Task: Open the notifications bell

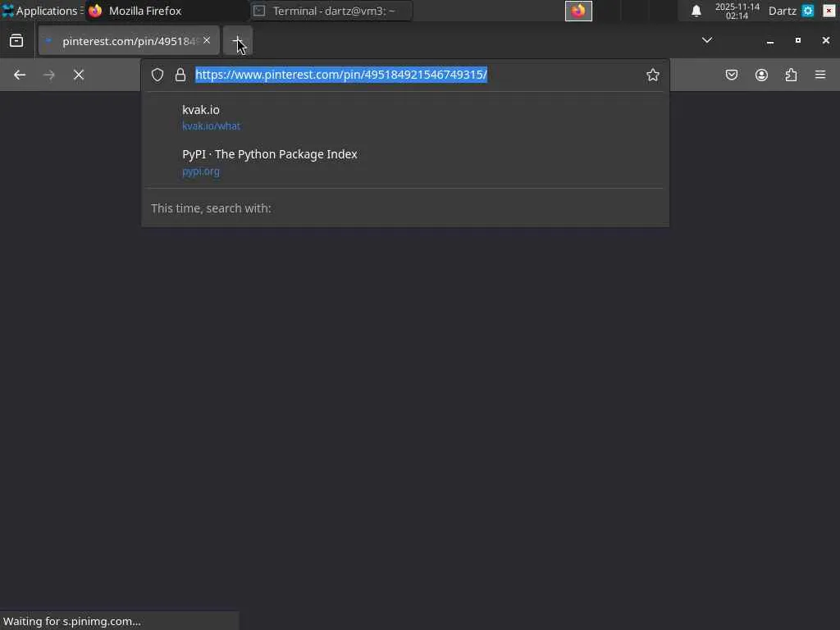Action: pos(696,11)
